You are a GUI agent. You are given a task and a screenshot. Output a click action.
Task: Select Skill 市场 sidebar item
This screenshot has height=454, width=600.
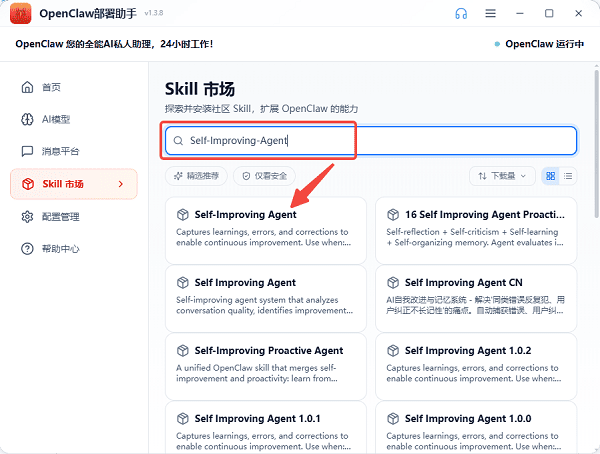pyautogui.click(x=74, y=184)
